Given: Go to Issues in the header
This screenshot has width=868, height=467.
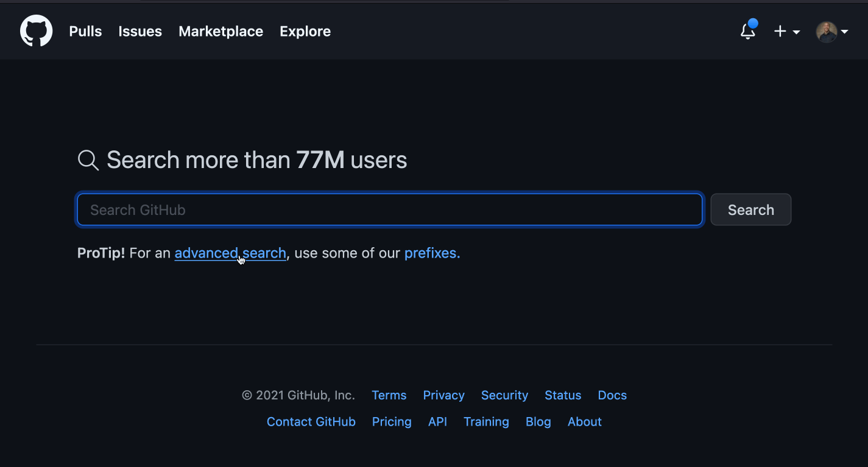Looking at the screenshot, I should pos(140,32).
